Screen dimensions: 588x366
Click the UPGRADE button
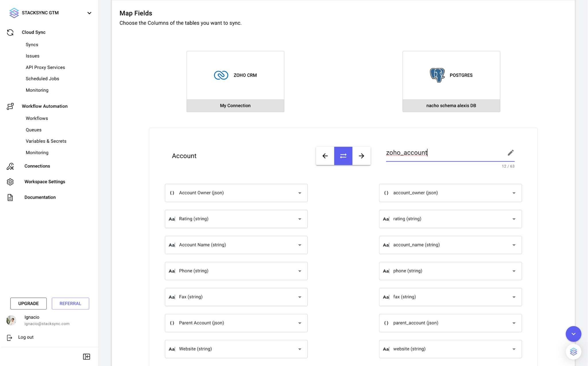[x=28, y=303]
